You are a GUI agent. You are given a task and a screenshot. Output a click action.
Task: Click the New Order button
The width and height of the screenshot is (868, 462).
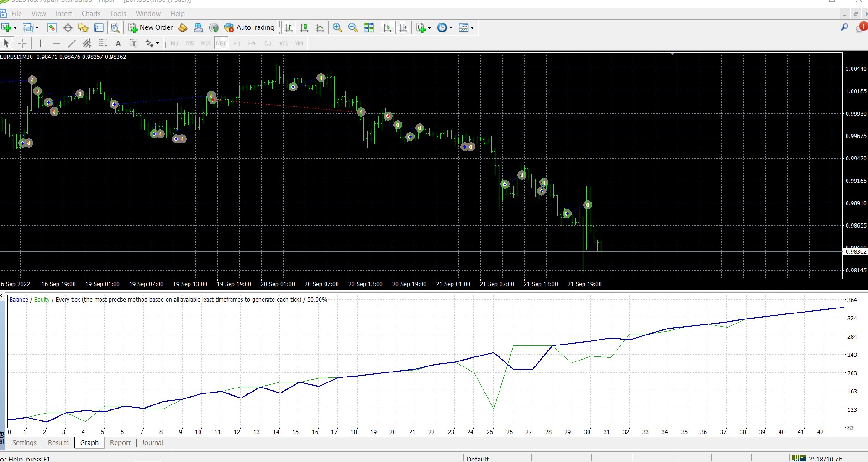pos(151,28)
